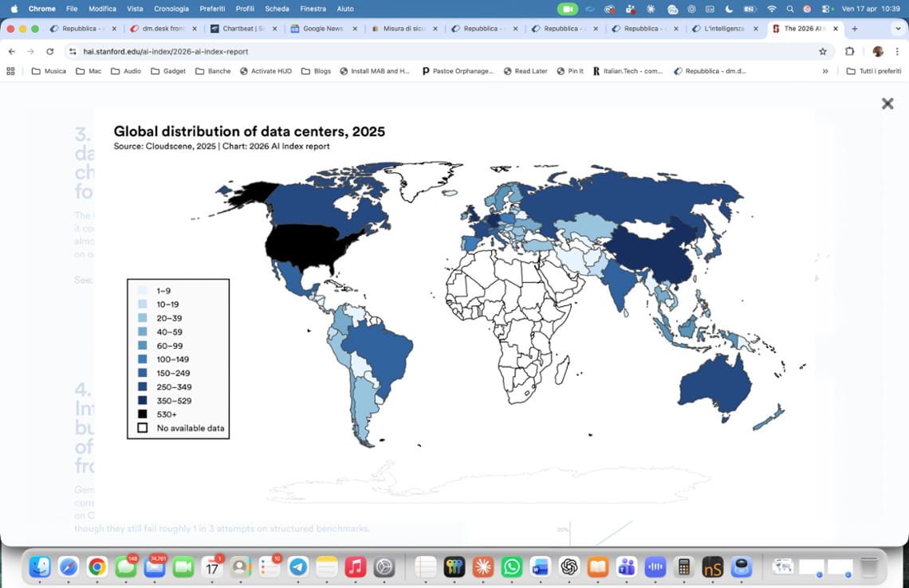The width and height of the screenshot is (909, 588).
Task: Open WhatsApp in the dock
Action: tap(511, 566)
